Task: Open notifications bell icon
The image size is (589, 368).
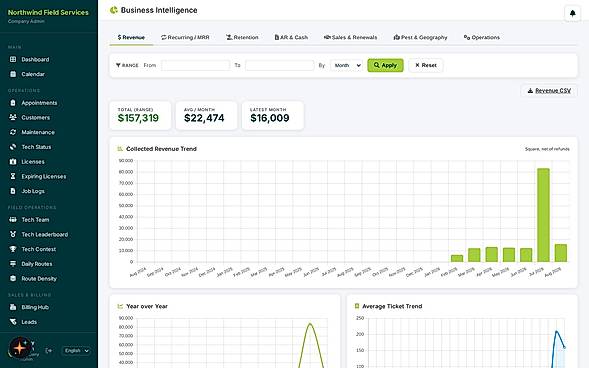Action: click(572, 13)
